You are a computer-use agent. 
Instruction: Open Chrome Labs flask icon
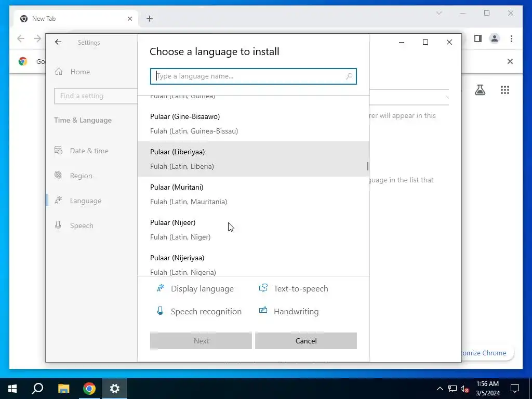click(480, 90)
